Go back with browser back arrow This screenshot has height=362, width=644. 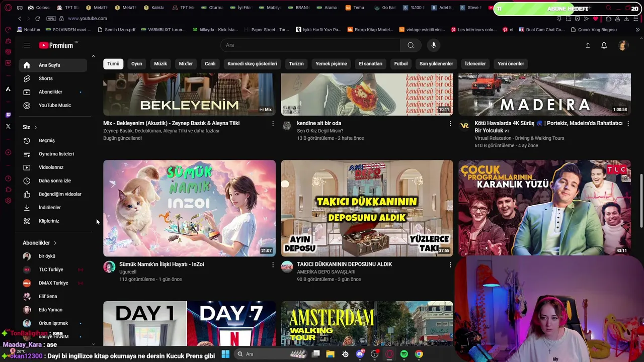20,19
